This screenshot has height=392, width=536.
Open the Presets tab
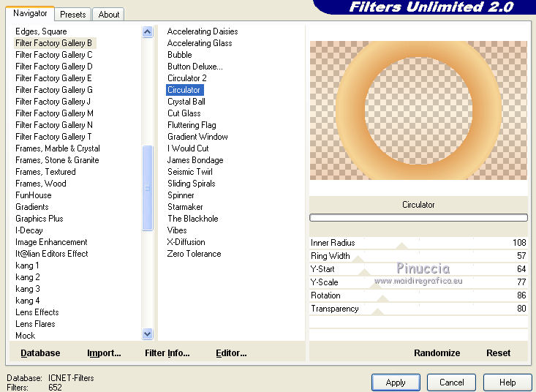(x=73, y=15)
